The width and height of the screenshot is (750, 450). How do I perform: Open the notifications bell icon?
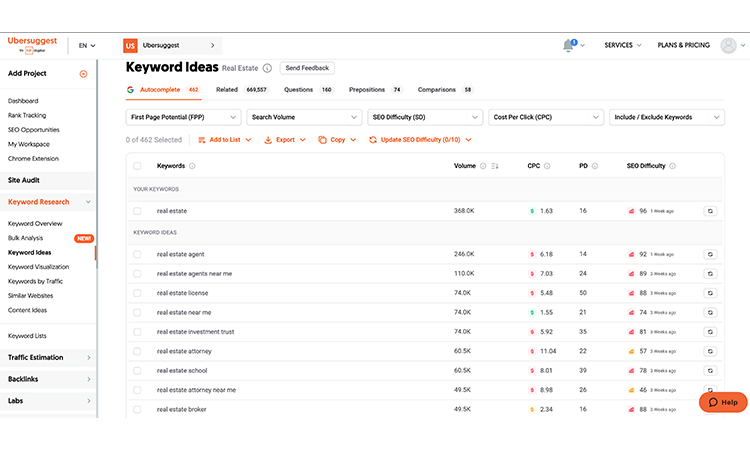pos(568,45)
